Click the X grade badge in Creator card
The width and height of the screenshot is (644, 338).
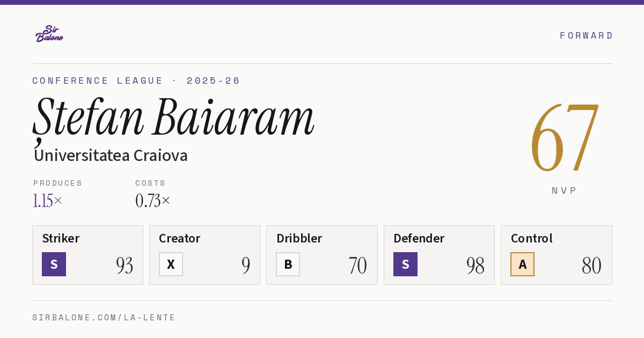(x=171, y=264)
